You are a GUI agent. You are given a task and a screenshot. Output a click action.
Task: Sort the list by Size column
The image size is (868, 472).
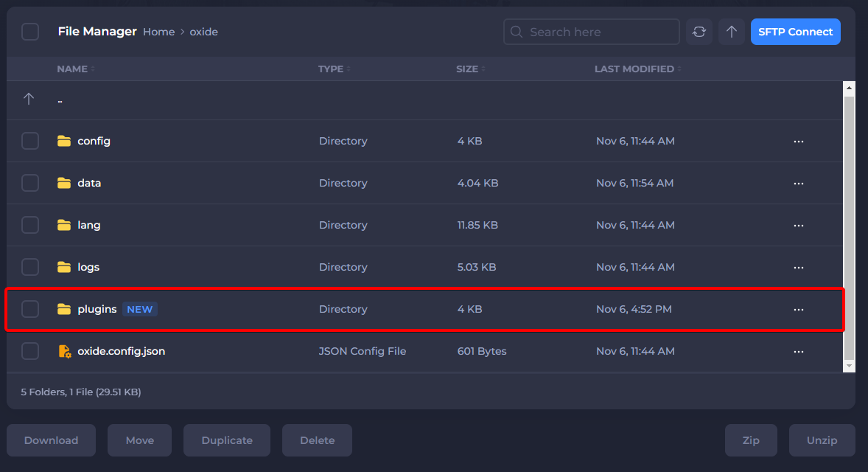click(466, 69)
